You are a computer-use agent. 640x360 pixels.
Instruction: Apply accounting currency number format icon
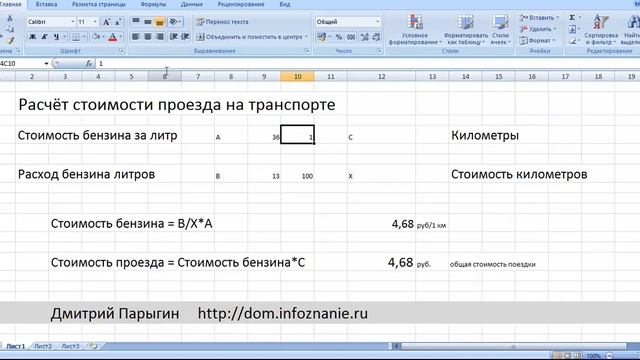[x=322, y=37]
